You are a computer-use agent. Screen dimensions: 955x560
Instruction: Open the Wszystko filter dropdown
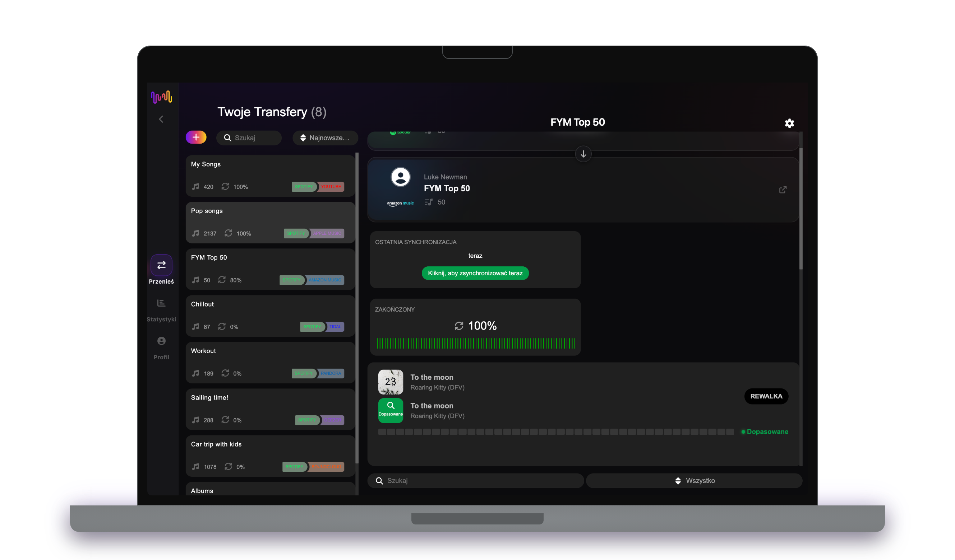(694, 480)
